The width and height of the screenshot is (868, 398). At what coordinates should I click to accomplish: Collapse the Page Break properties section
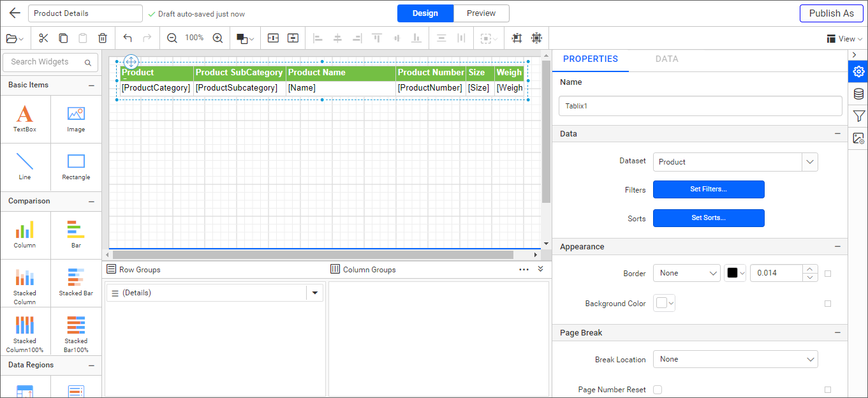click(837, 333)
